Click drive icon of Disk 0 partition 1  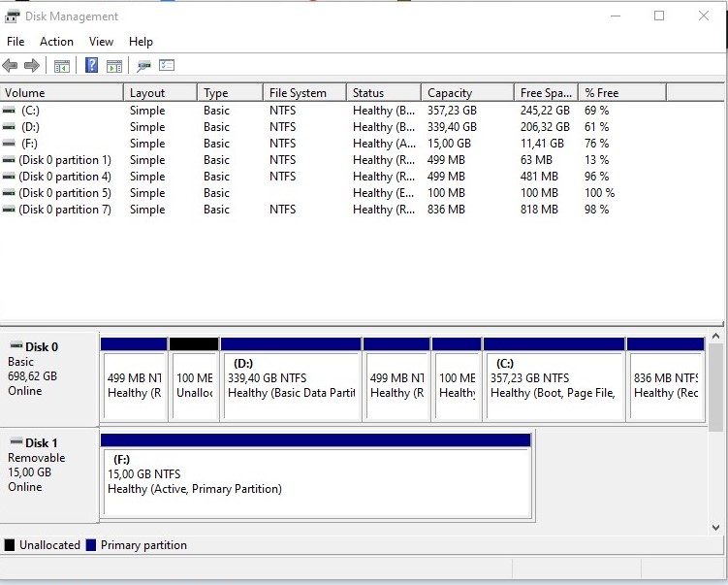click(9, 160)
